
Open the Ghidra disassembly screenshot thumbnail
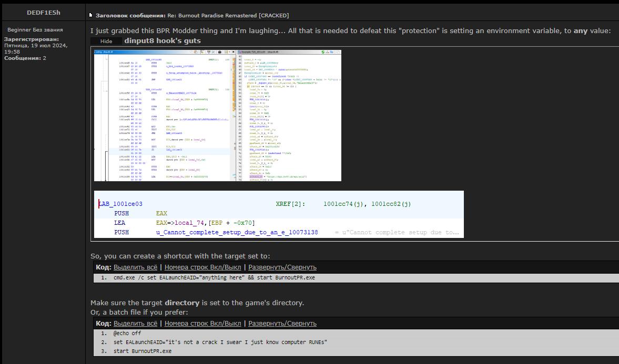click(218, 116)
